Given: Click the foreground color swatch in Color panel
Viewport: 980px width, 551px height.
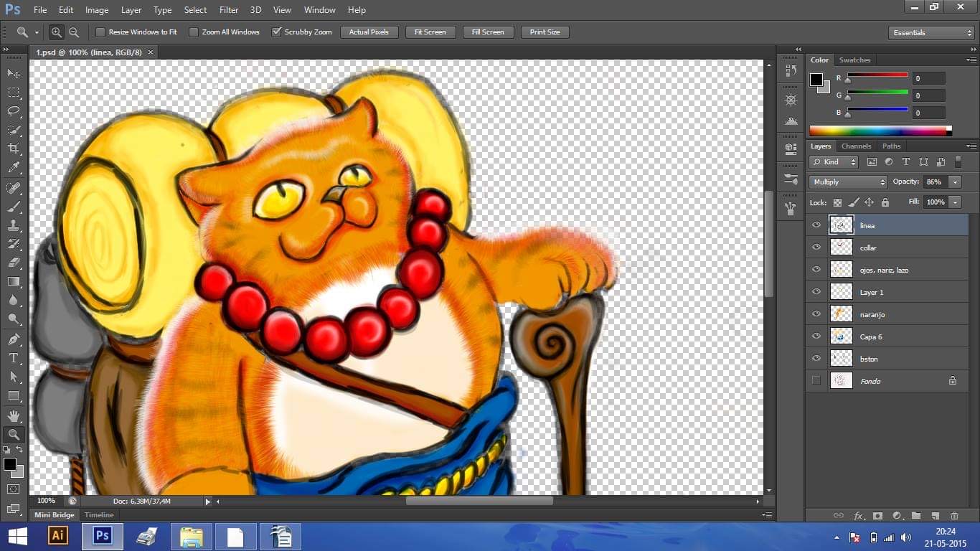Looking at the screenshot, I should [x=816, y=80].
